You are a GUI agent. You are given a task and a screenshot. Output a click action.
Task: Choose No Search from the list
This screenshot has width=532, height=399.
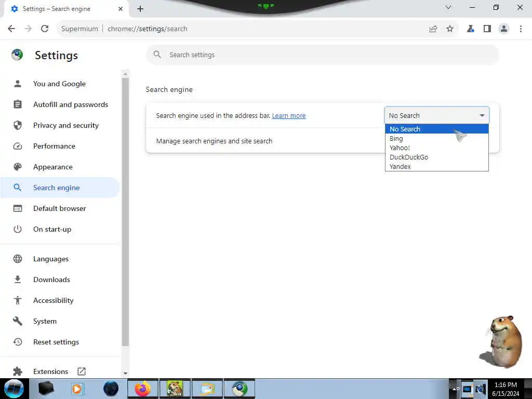coord(436,129)
